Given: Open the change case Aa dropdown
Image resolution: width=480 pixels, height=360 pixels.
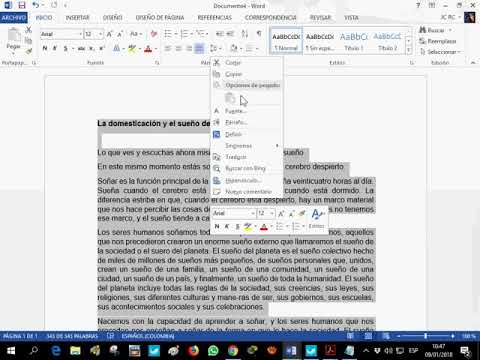Looking at the screenshot, I should click(136, 34).
